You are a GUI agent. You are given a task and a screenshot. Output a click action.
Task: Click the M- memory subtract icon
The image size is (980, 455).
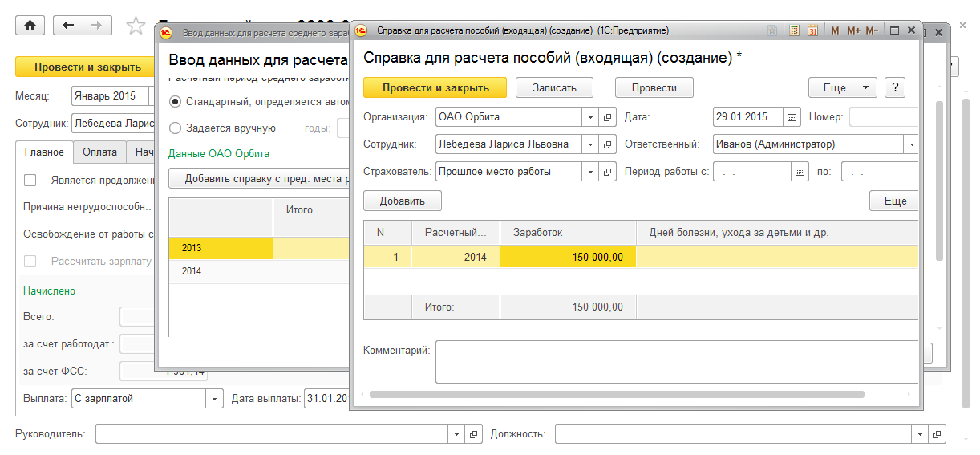(872, 30)
